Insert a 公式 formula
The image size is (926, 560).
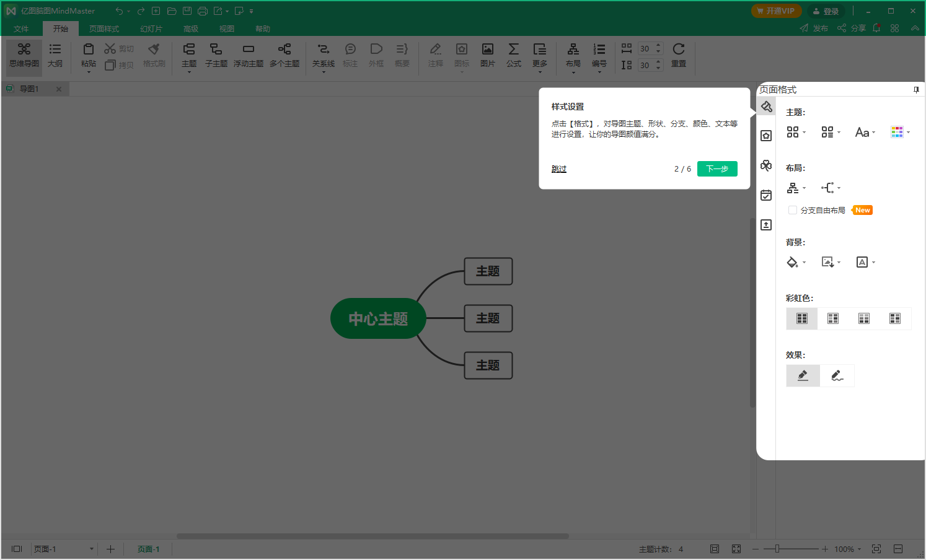514,56
